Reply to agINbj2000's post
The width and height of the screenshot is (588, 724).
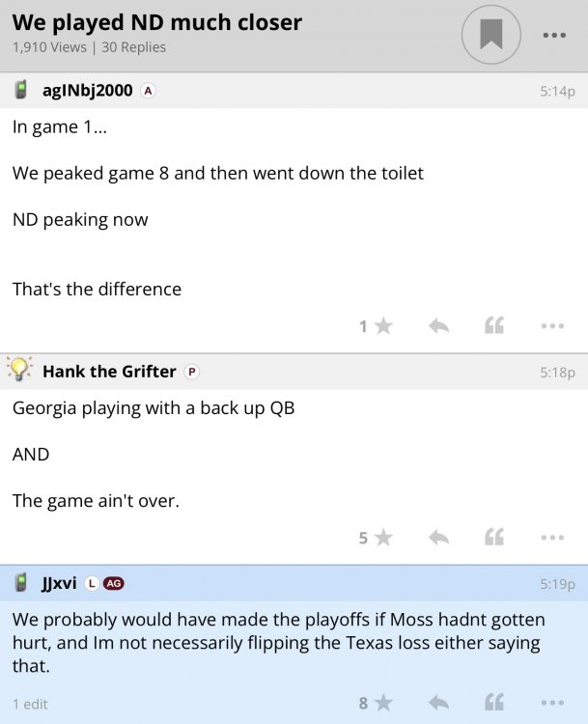click(439, 326)
